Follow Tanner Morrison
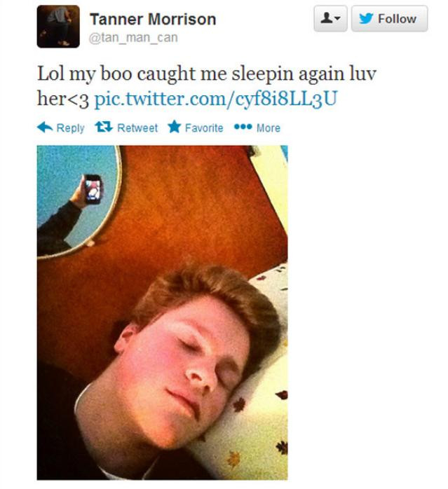 389,18
